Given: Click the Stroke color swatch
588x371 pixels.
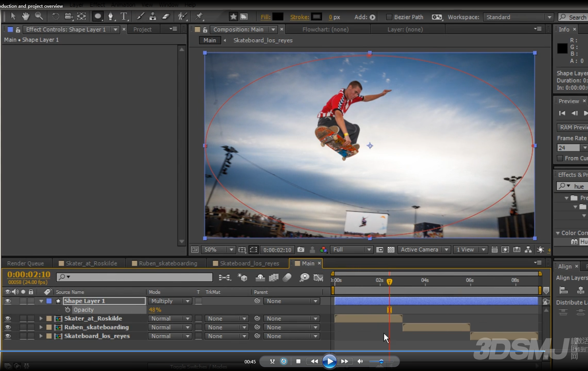Looking at the screenshot, I should point(316,17).
